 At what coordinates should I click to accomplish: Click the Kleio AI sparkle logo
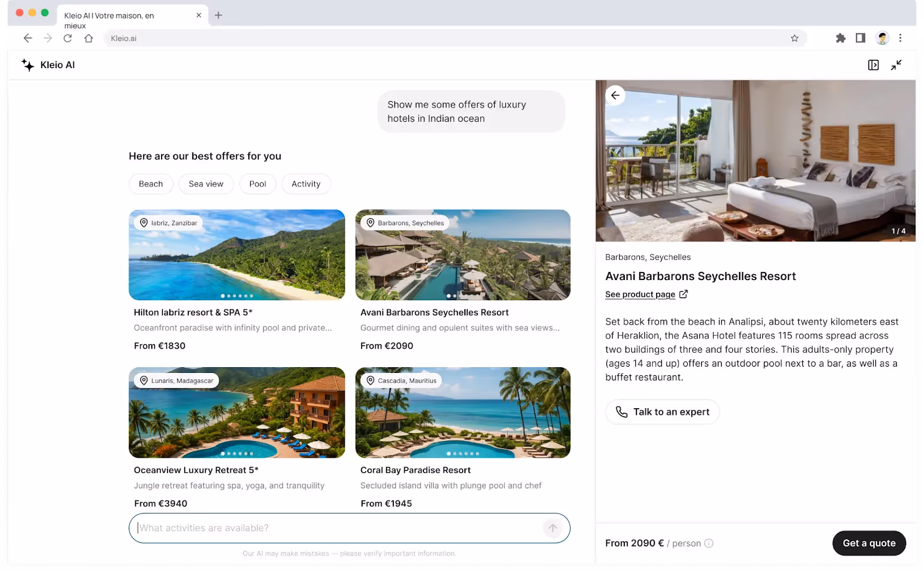point(28,65)
